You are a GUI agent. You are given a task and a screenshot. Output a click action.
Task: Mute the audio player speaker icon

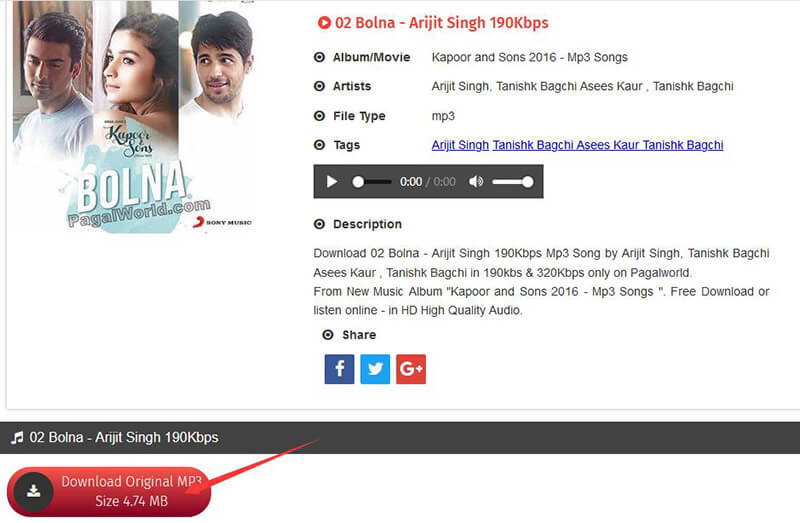pyautogui.click(x=476, y=182)
